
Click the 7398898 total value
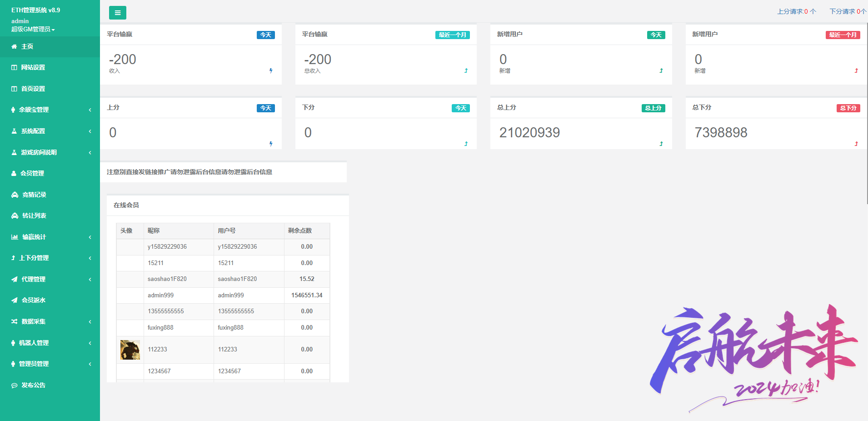[x=721, y=132]
